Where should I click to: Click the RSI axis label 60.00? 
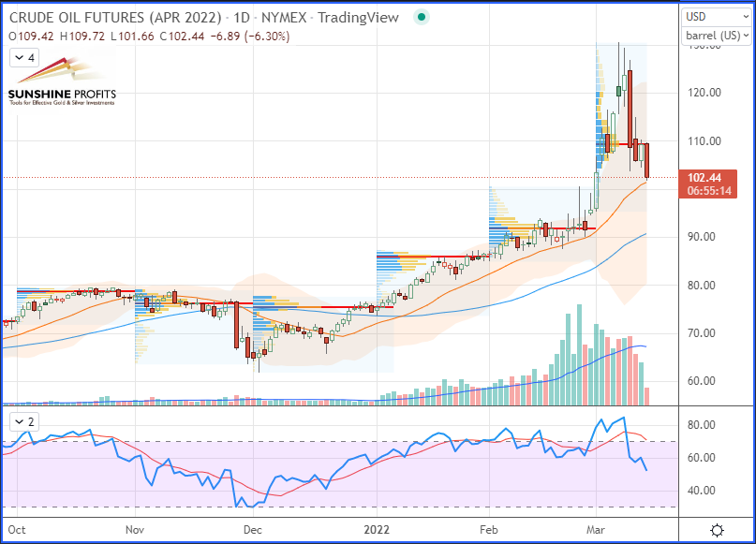(x=702, y=458)
